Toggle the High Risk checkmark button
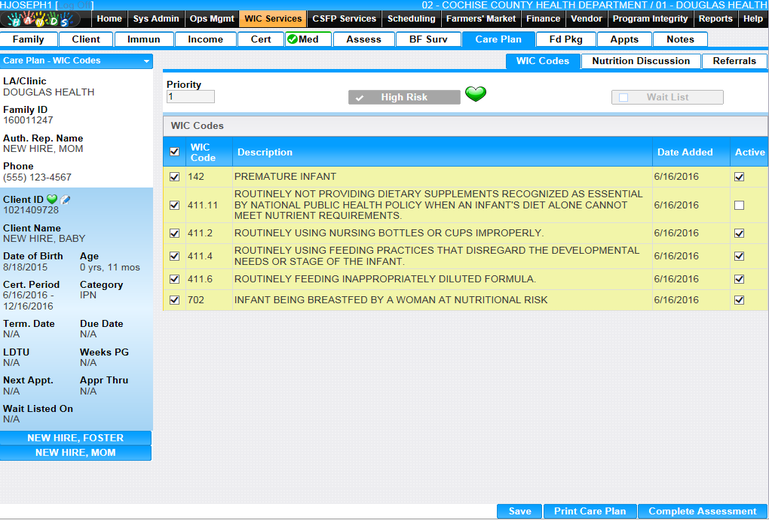769x520 pixels. pyautogui.click(x=404, y=97)
